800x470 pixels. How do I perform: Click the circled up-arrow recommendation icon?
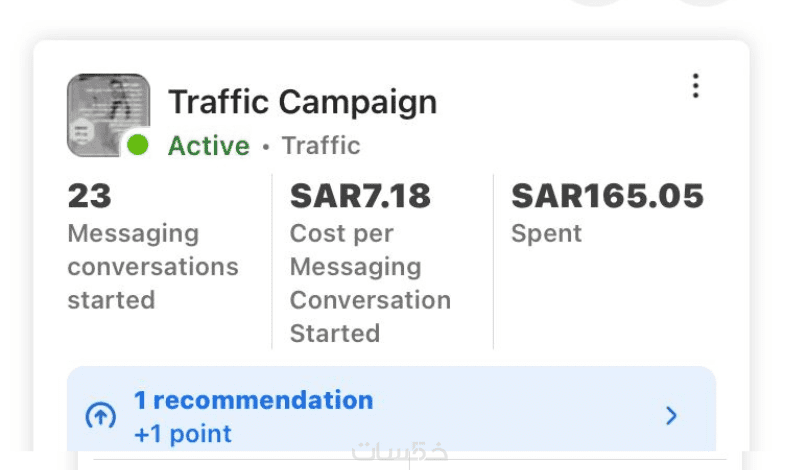[x=99, y=416]
